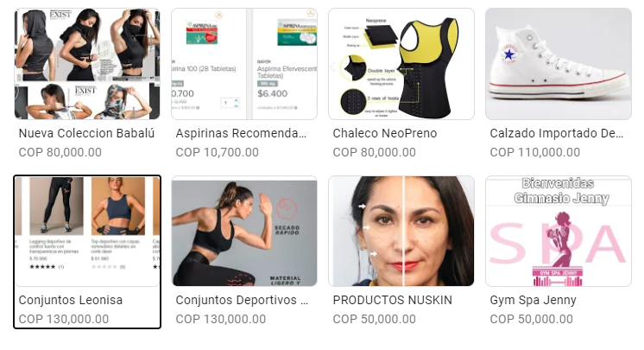Open the Aspirinas Recomendadas product image
644x350 pixels.
coord(244,64)
